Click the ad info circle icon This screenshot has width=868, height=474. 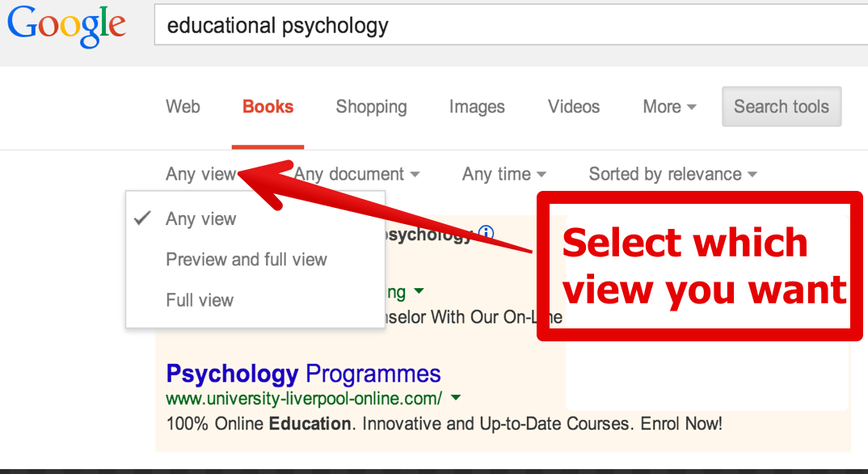[486, 233]
